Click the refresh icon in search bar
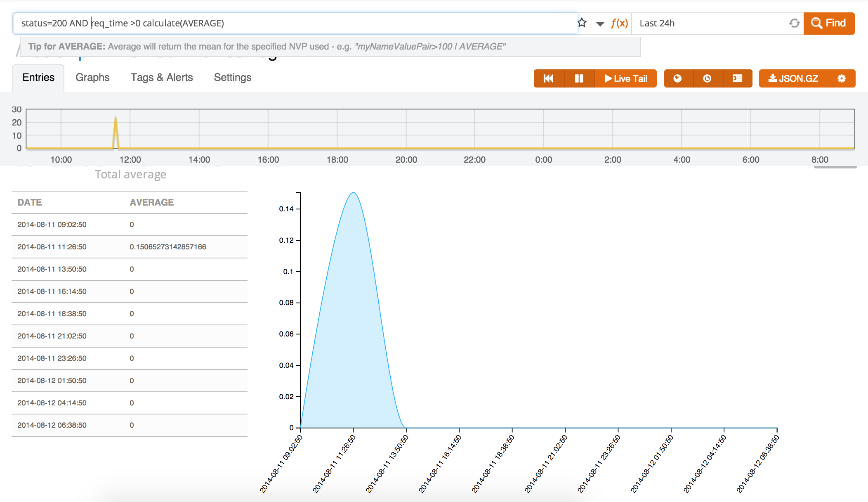 [x=794, y=23]
